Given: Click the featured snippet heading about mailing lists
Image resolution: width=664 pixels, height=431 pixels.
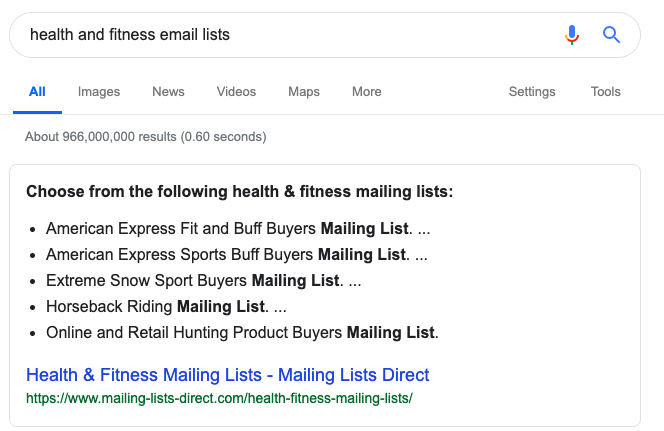Looking at the screenshot, I should pyautogui.click(x=240, y=192).
